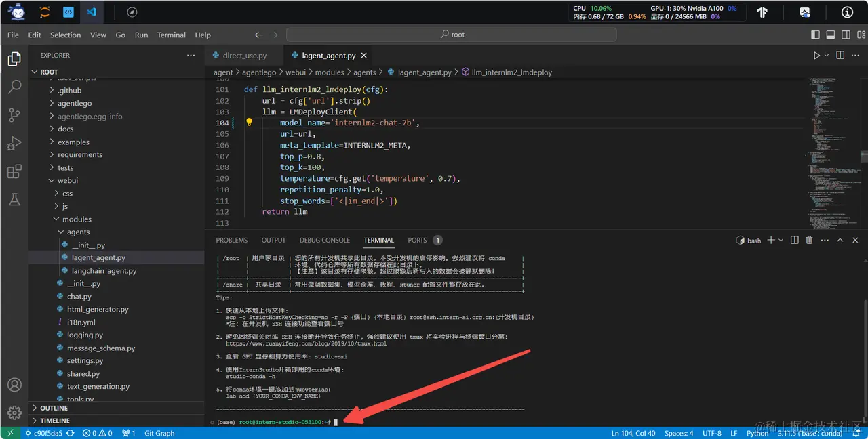
Task: Collapse the webui folder
Action: pyautogui.click(x=117, y=180)
